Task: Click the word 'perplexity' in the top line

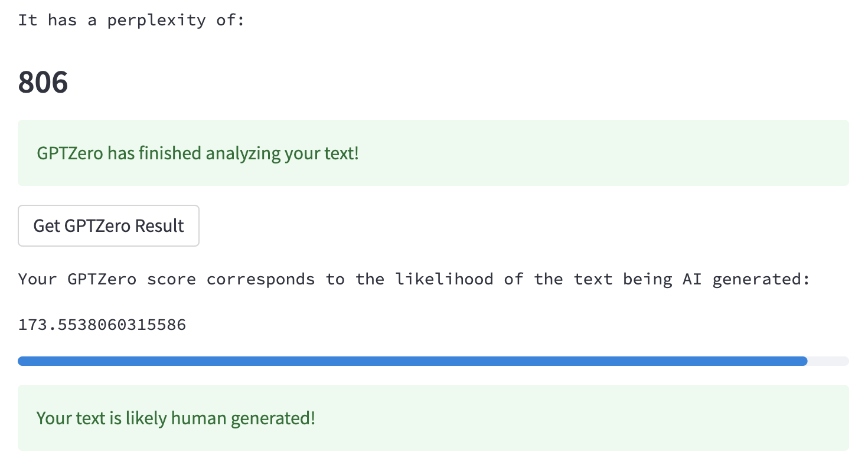Action: [x=156, y=20]
